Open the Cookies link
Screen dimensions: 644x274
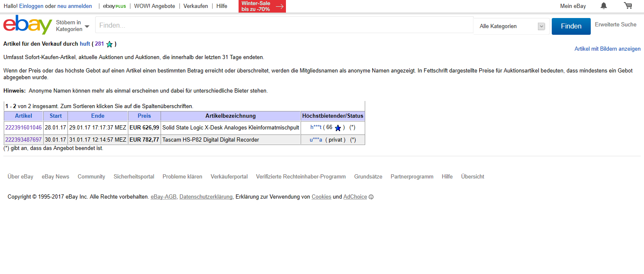321,197
